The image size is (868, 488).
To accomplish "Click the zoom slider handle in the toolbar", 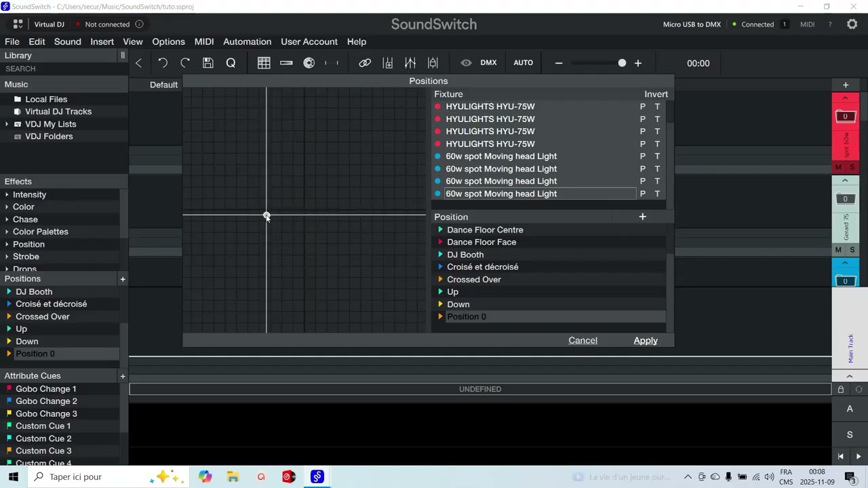I will 622,63.
